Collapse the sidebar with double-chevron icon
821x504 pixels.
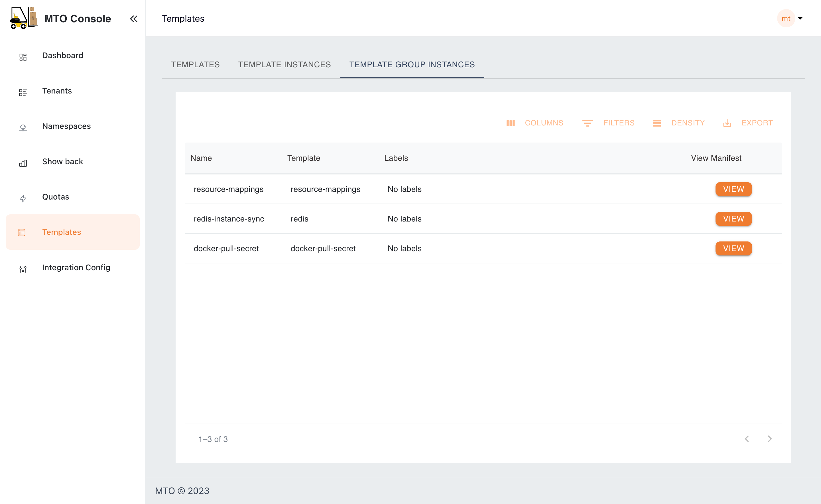tap(134, 19)
